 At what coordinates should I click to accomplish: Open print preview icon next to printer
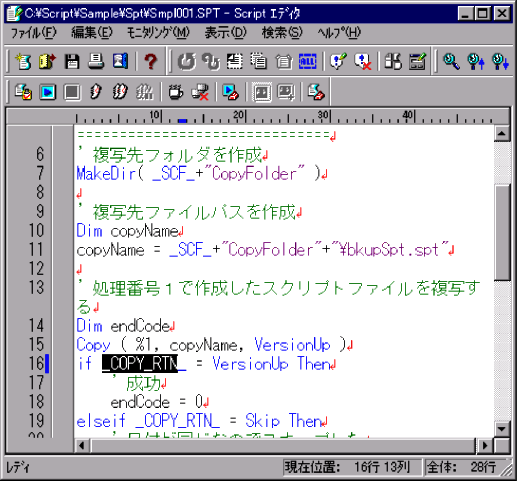tap(120, 61)
